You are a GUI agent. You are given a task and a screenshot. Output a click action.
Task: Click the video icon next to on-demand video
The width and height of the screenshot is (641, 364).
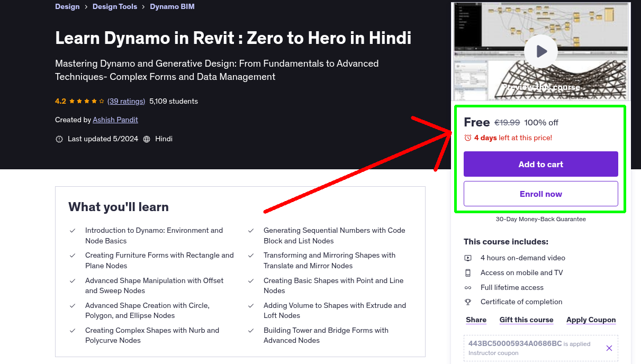click(468, 258)
